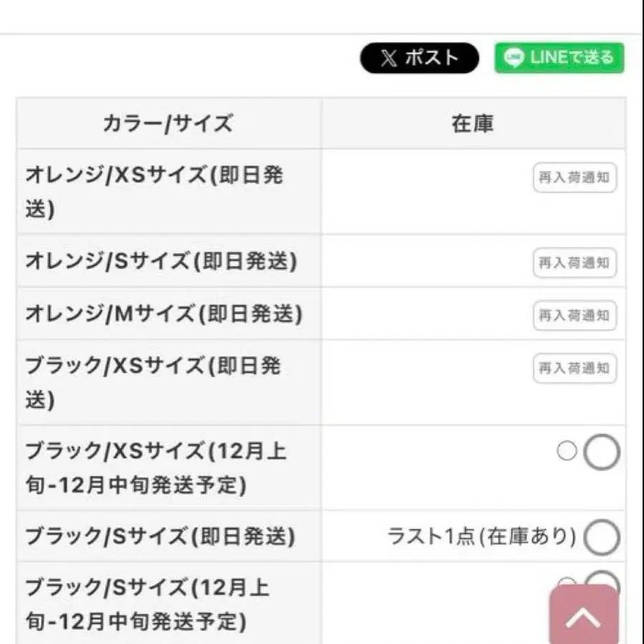644x644 pixels.
Task: Request 再入荷通知 for オレンジ/XSサイズ
Action: coord(575,177)
